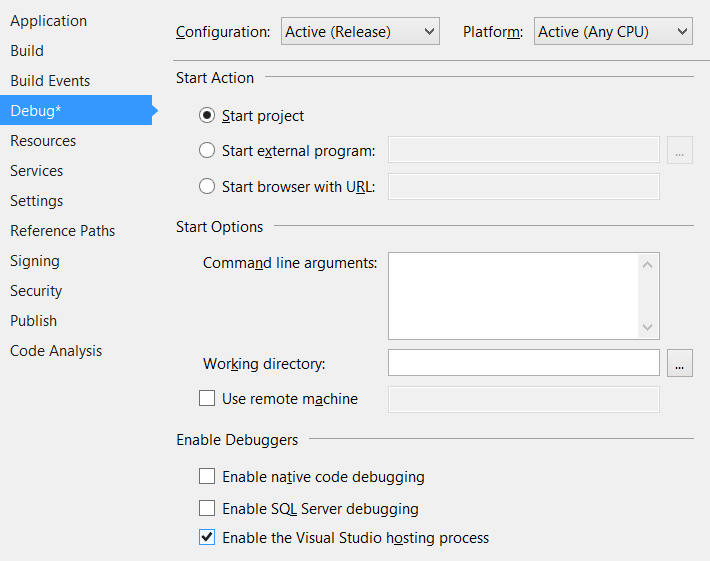Click the command line arguments scroll up arrow
The height and width of the screenshot is (561, 710).
point(648,265)
